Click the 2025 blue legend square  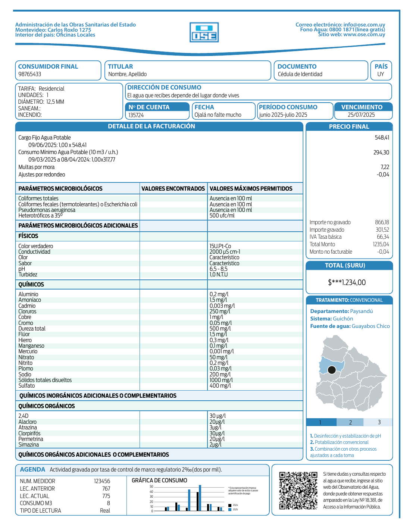pyautogui.click(x=230, y=509)
